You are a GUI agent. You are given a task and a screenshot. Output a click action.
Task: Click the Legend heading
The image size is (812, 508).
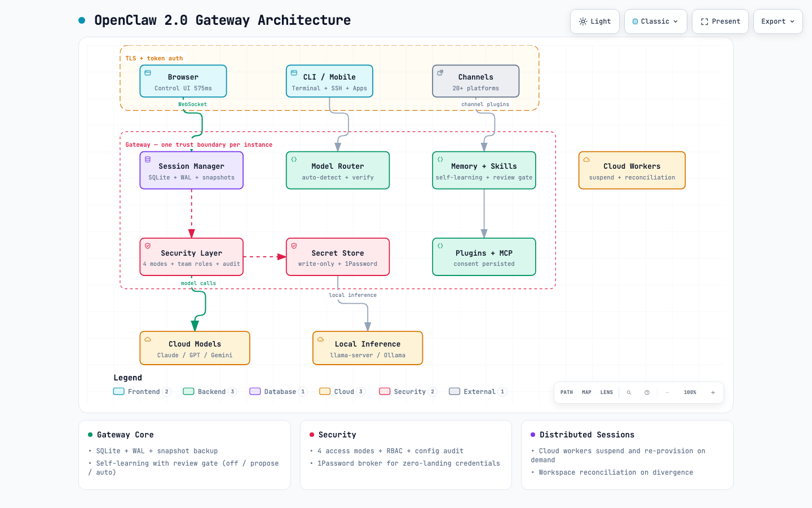click(128, 378)
